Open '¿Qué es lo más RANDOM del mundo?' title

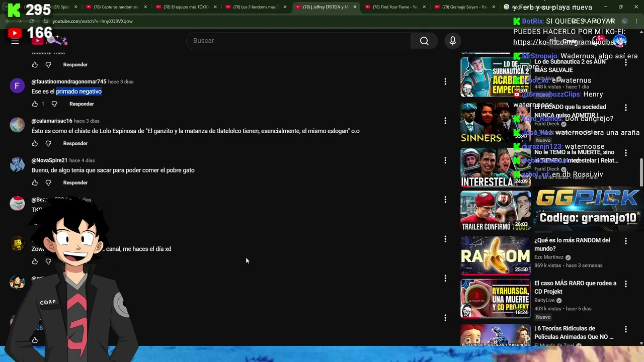tap(572, 244)
